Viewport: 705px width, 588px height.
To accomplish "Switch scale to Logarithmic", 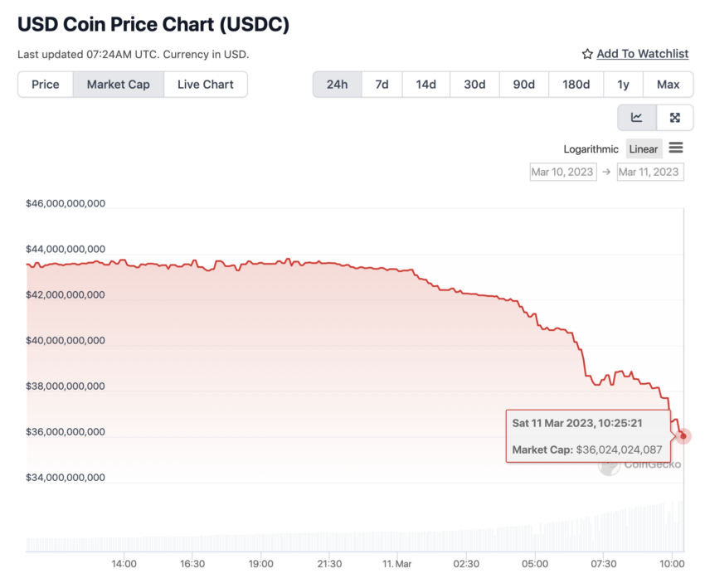I will point(591,149).
